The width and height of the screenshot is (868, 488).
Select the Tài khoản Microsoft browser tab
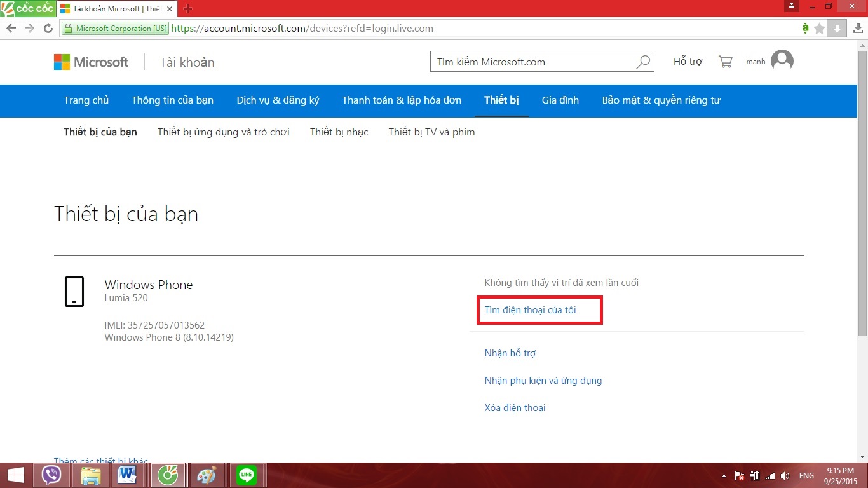[118, 9]
